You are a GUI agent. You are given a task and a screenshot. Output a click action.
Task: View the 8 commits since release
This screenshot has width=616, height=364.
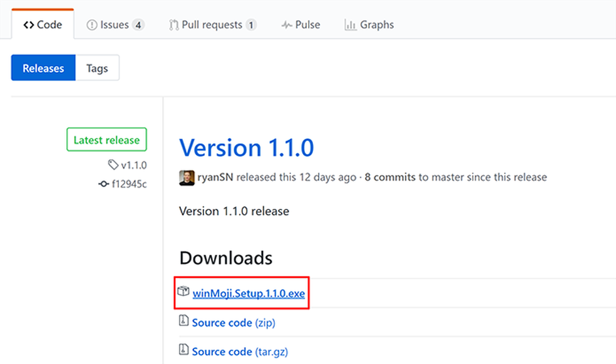click(390, 177)
